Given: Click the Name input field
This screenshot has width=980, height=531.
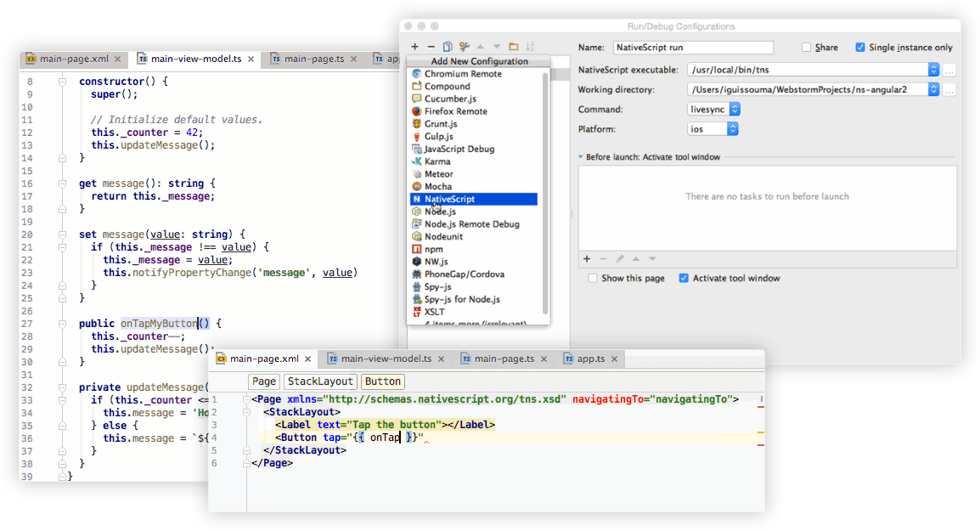Looking at the screenshot, I should click(693, 48).
